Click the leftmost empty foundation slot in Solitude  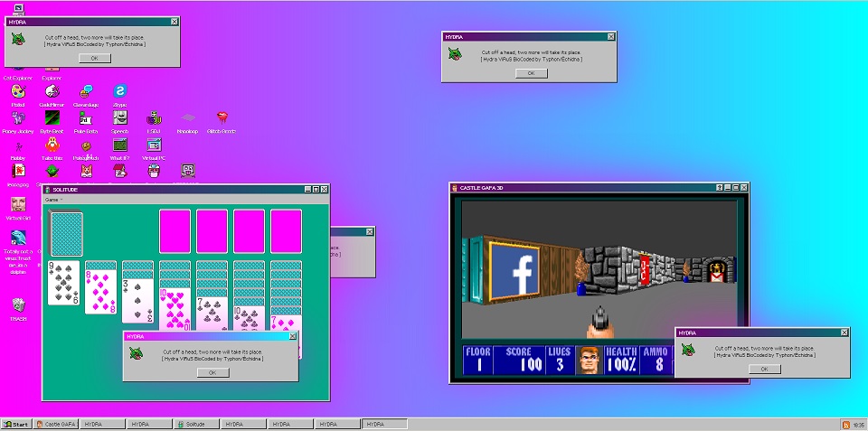pos(175,231)
